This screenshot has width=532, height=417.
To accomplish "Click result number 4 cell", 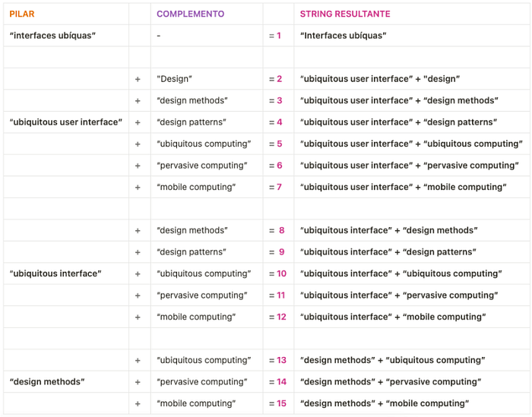I will point(276,122).
